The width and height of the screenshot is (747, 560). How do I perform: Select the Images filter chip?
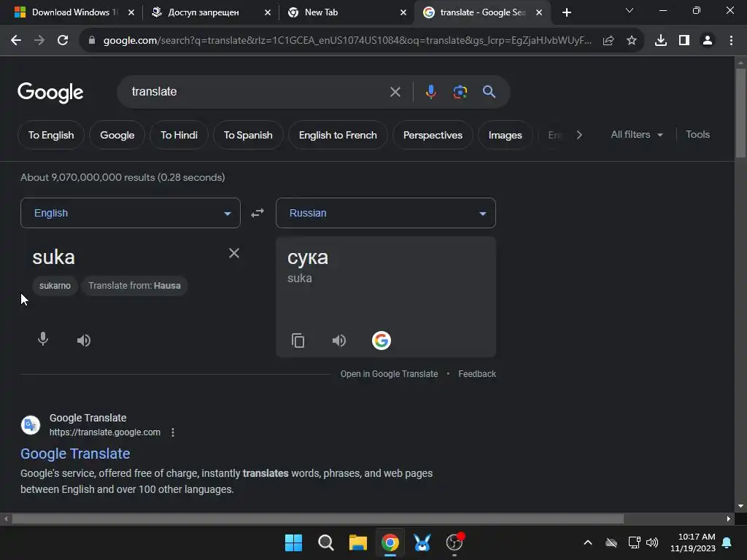tap(505, 135)
